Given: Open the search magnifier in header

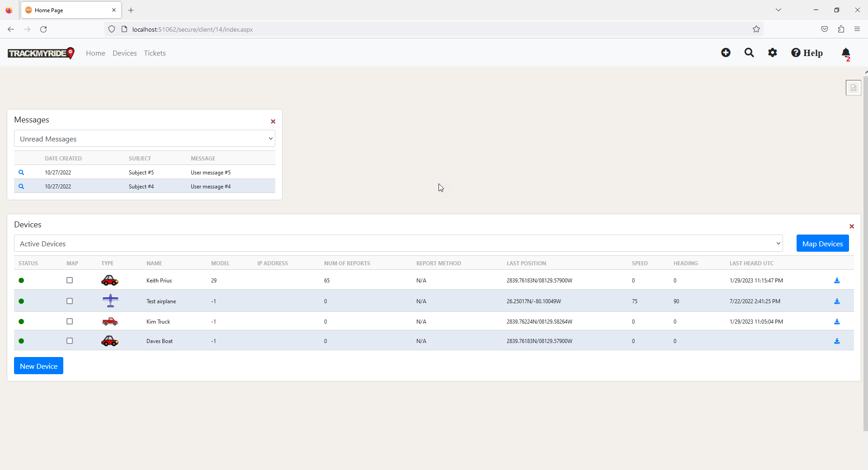Looking at the screenshot, I should tap(749, 53).
